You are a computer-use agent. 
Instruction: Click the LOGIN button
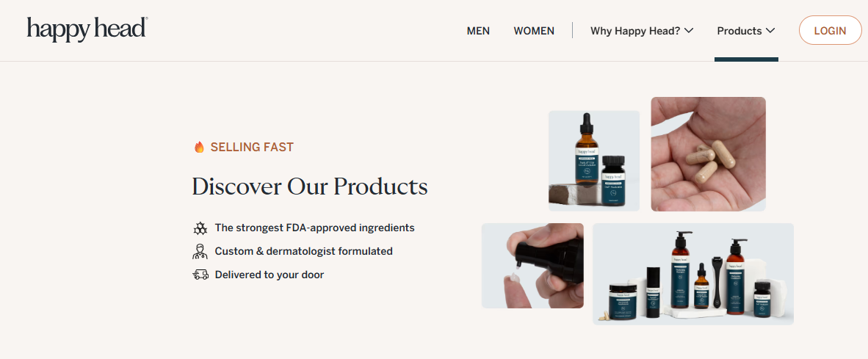coord(830,30)
